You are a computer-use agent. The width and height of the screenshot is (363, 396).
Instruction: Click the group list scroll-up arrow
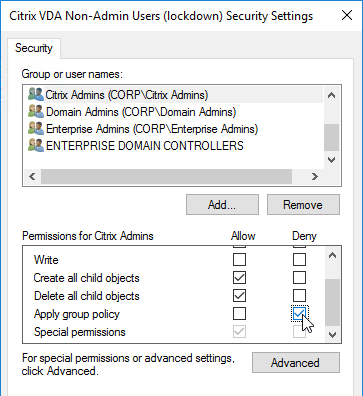[x=331, y=96]
